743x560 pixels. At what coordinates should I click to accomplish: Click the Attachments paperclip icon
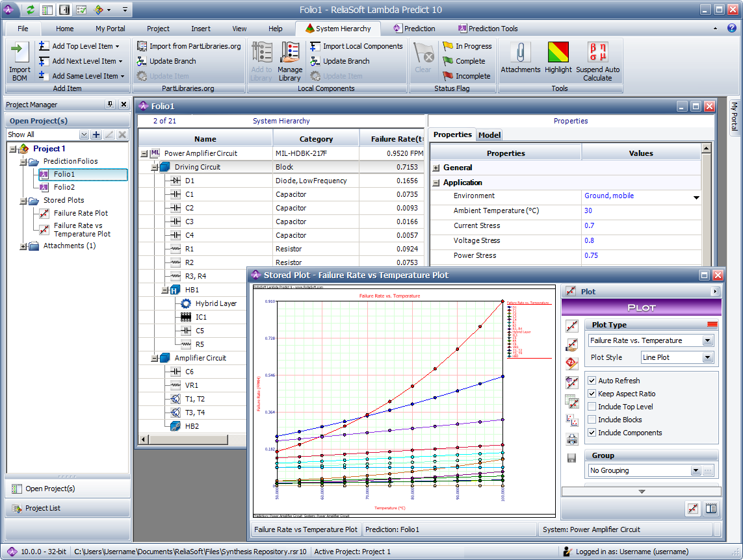pyautogui.click(x=520, y=53)
